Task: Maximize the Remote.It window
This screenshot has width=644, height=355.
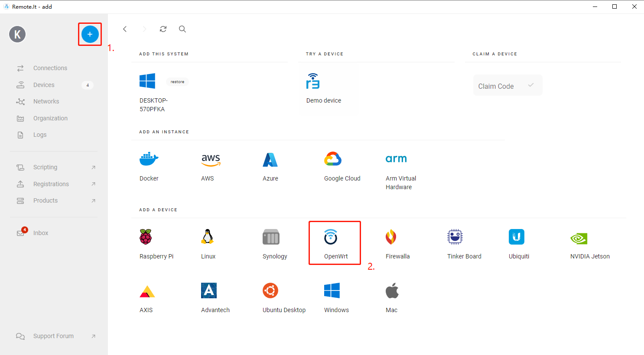Action: 615,6
